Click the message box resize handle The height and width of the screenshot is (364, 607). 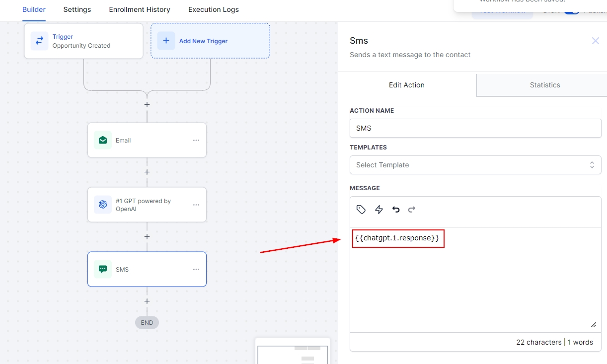[594, 325]
